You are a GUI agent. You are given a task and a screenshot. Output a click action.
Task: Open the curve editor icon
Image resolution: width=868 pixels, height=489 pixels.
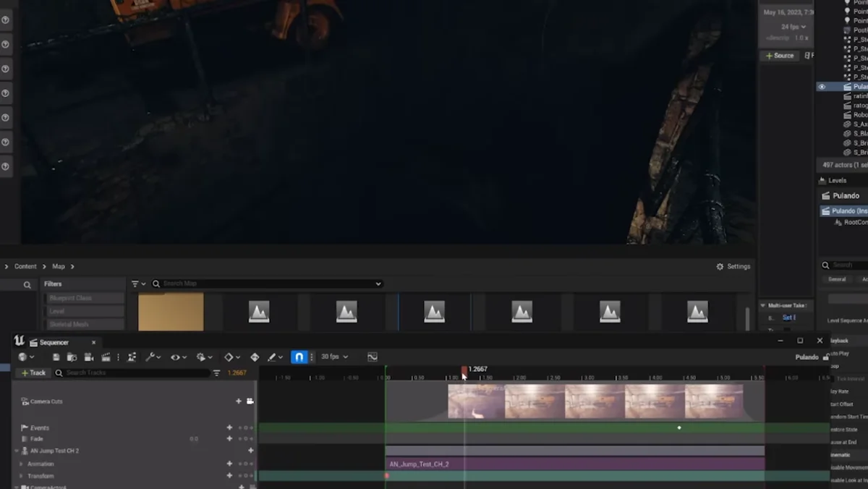click(x=373, y=357)
